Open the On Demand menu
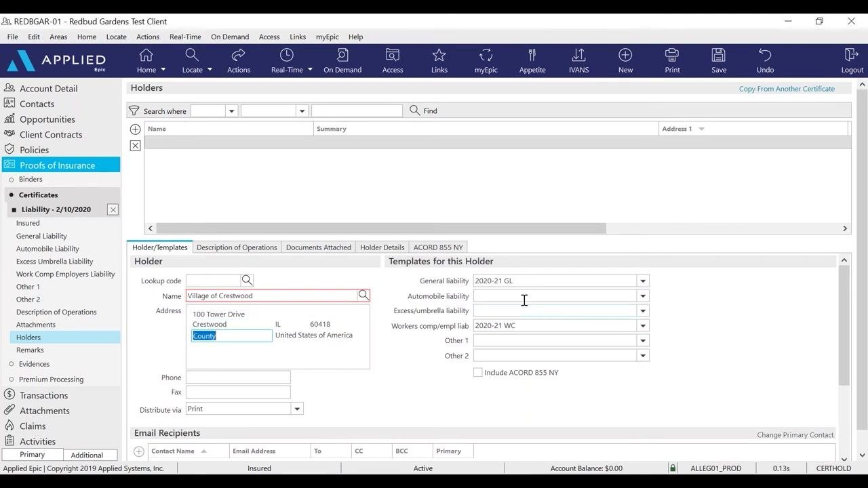Screen dimensions: 868x488 (x=230, y=37)
